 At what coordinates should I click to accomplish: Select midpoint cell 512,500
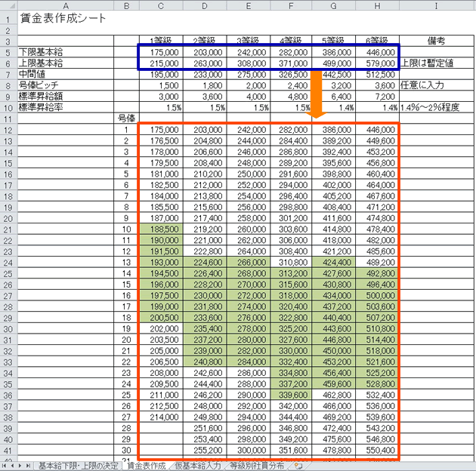[377, 74]
